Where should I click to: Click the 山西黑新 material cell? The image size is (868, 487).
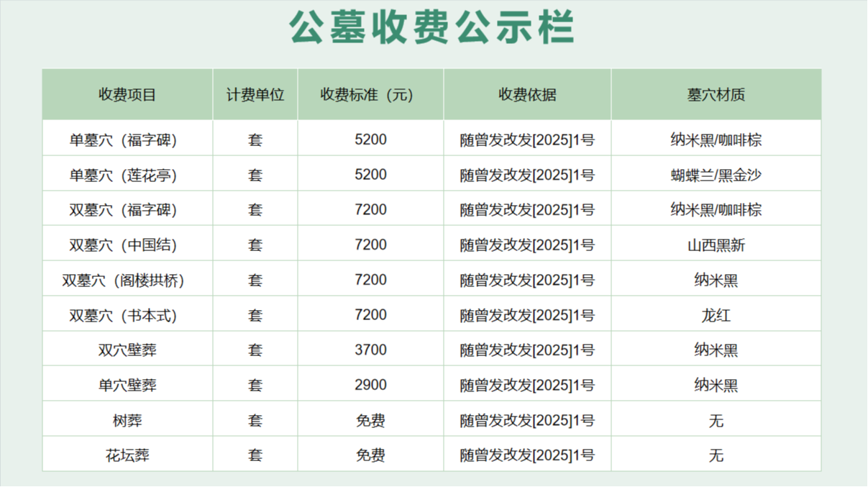[716, 244]
